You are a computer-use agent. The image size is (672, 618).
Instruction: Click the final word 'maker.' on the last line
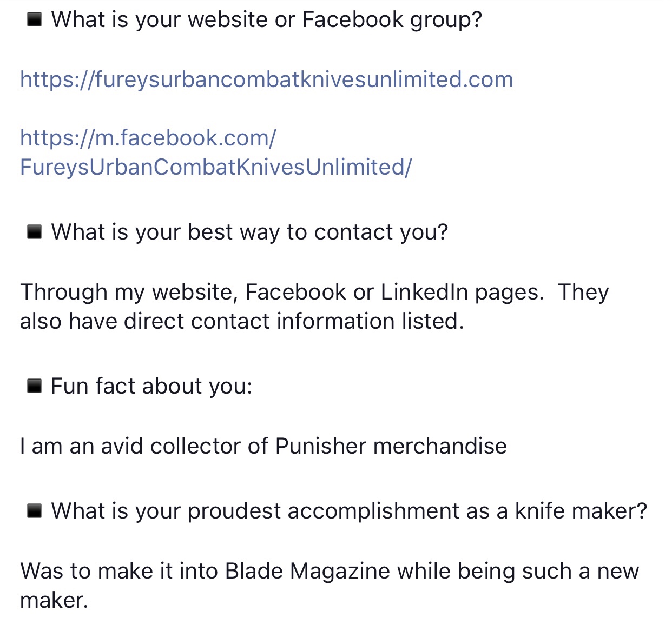click(54, 601)
